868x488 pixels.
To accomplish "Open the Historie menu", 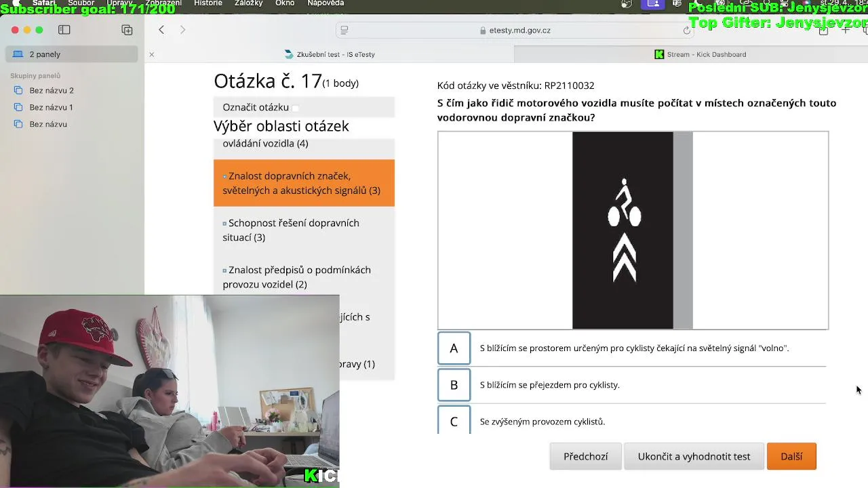I will [208, 3].
